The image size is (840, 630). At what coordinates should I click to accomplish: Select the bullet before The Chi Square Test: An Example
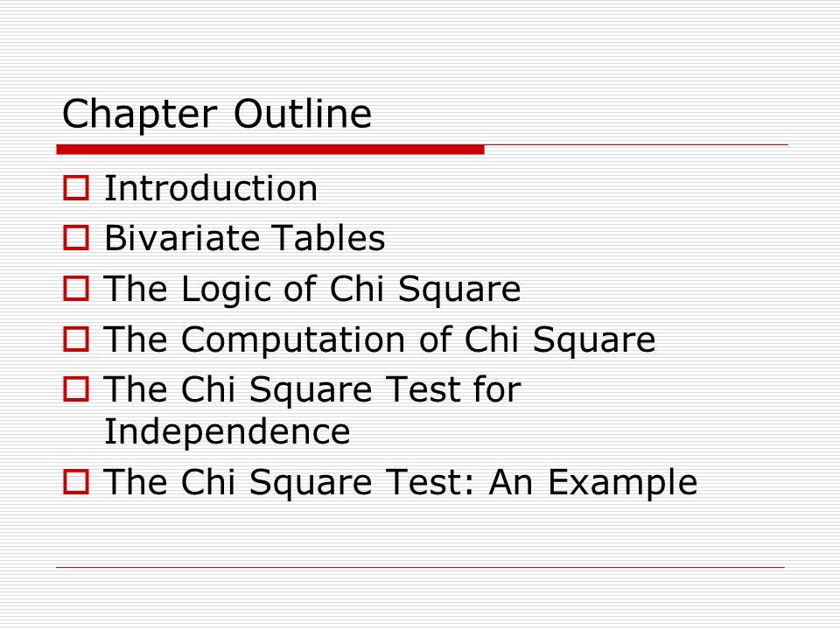click(76, 481)
